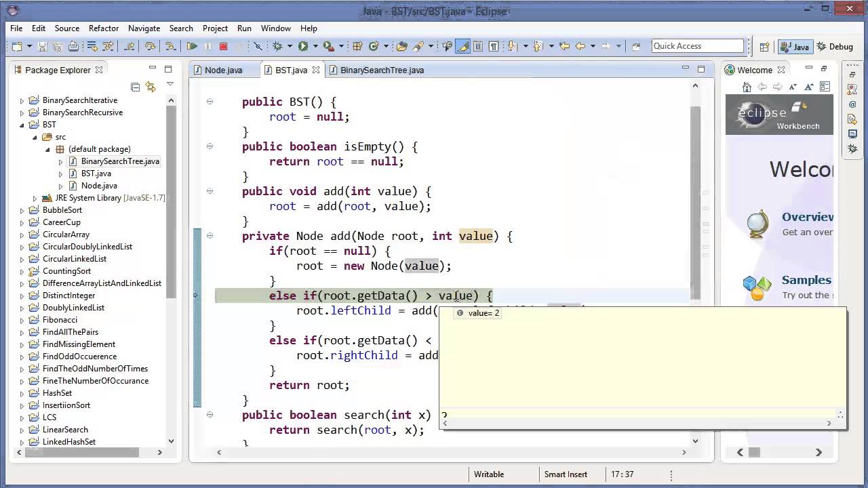Click the green Run icon in the toolbar
The height and width of the screenshot is (488, 868).
click(x=303, y=46)
